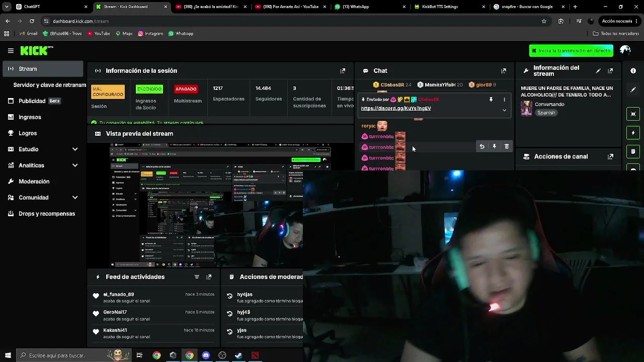Image resolution: width=644 pixels, height=362 pixels.
Task: Pop out the Acciones de canal panel
Action: [x=610, y=156]
